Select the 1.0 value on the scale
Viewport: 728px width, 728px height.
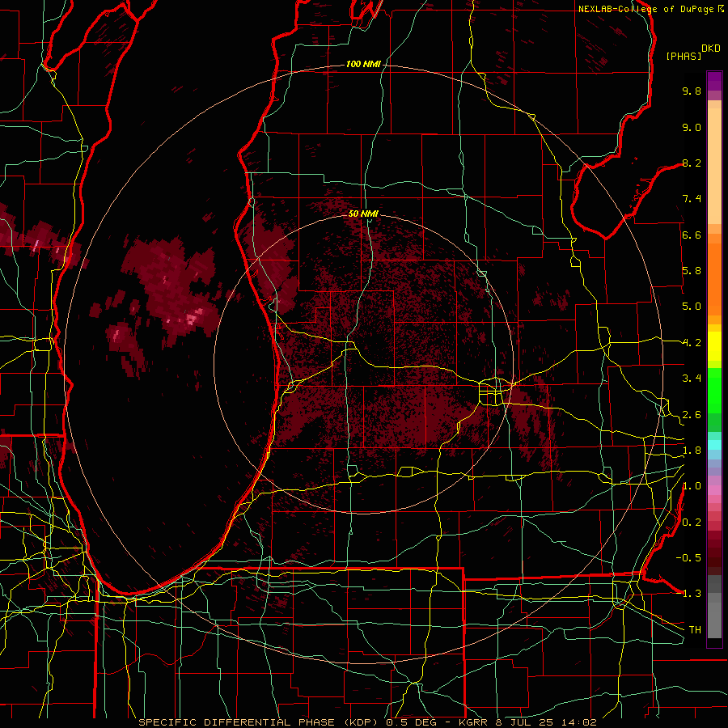[x=692, y=486]
